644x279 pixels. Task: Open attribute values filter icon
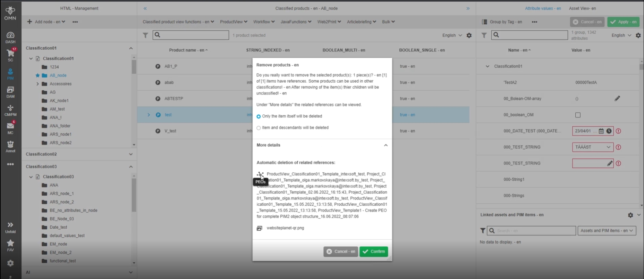point(484,35)
